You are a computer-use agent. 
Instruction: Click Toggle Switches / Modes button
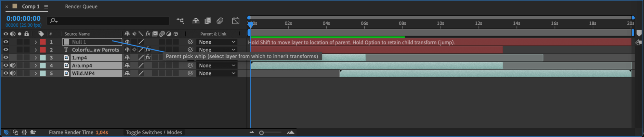tap(154, 132)
